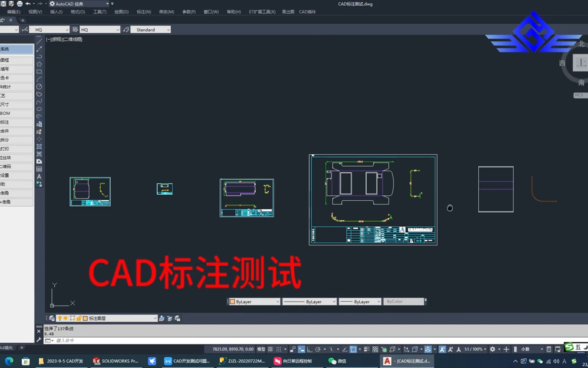This screenshot has width=588, height=368.
Task: Click the Layer states manager icon
Action: (178, 318)
